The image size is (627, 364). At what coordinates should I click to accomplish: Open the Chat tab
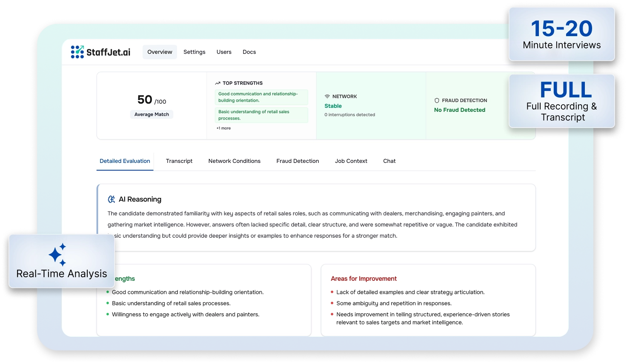389,161
